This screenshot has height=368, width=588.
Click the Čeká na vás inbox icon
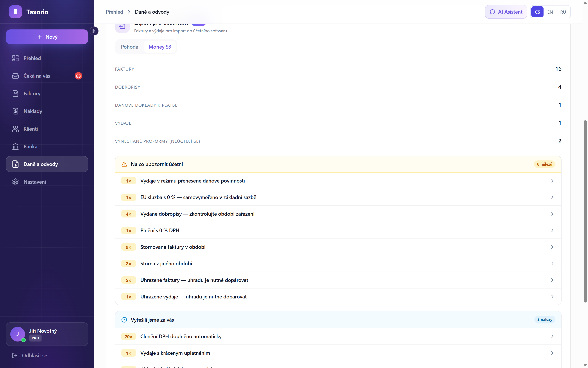click(15, 76)
